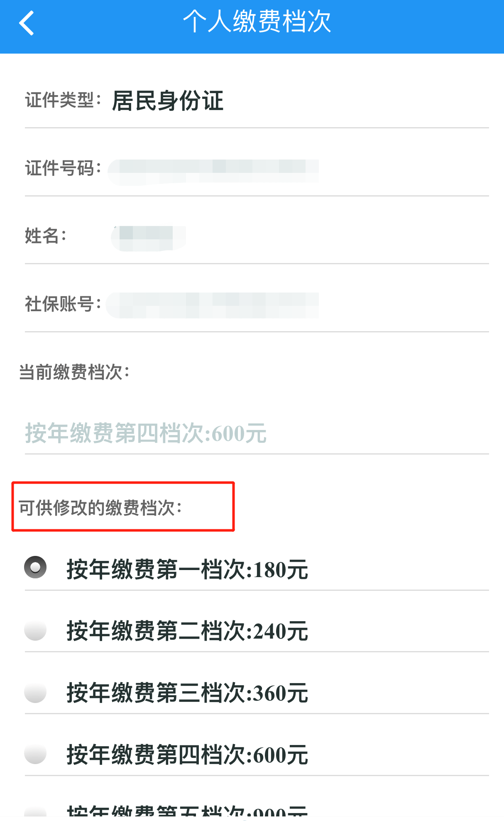Tap the 居民身份证 document type value
The image size is (504, 821).
(x=168, y=101)
